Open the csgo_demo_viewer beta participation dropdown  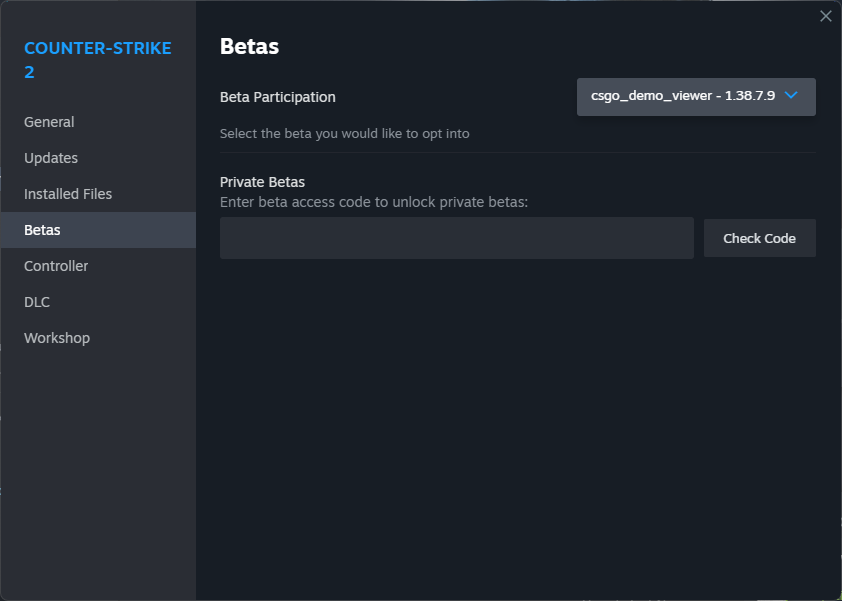tap(683, 97)
